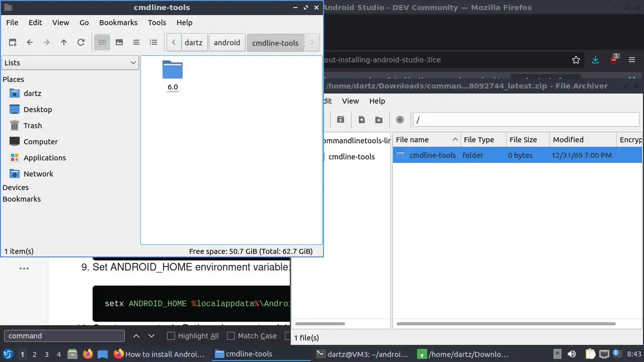Screen dimensions: 644x362
Task: Click the Devices heading in sidebar
Action: point(16,188)
